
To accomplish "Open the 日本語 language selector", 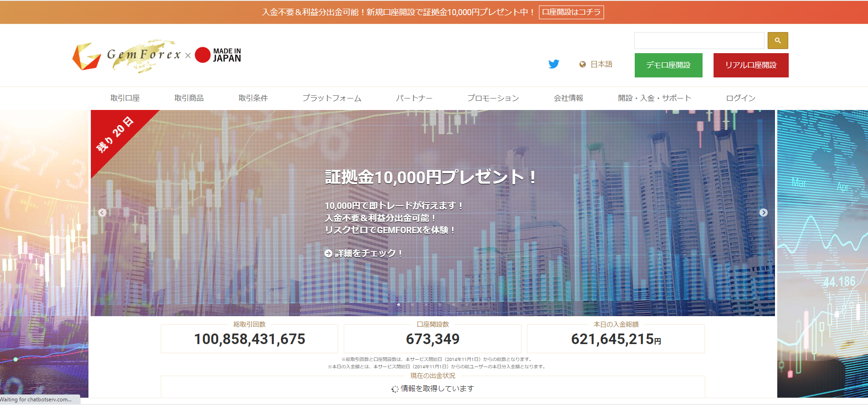I will click(601, 65).
